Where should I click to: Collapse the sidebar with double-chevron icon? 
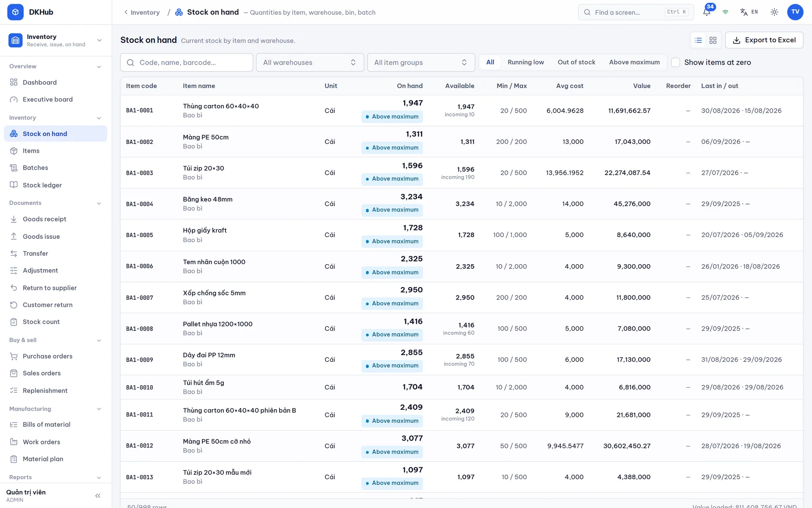(x=98, y=496)
